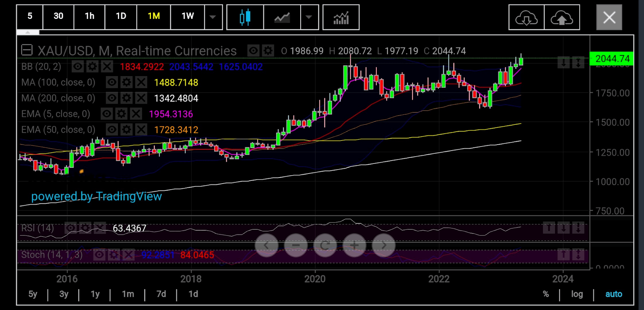Viewport: 644px width, 310px height.
Task: Open Stoch (14, 1, 3) settings gear
Action: [114, 254]
